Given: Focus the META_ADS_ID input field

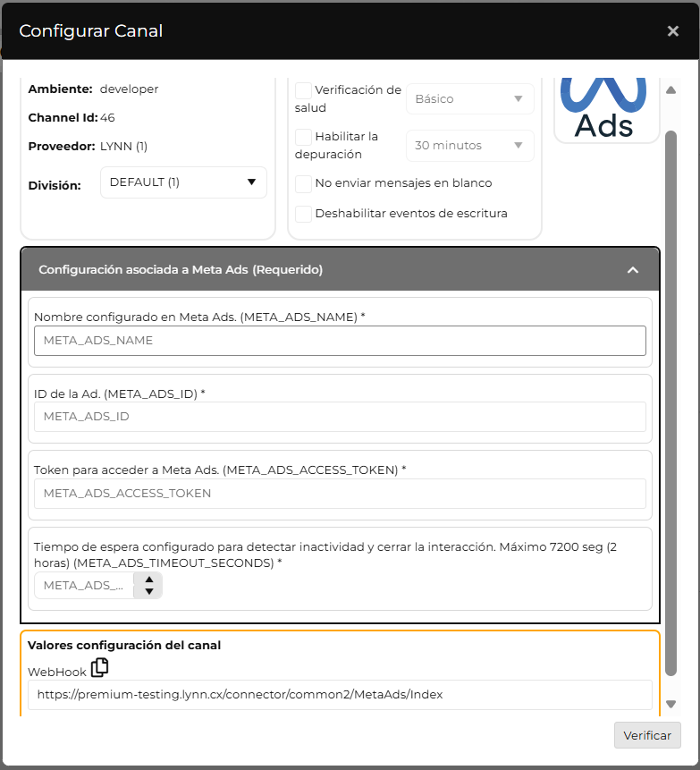Looking at the screenshot, I should (340, 417).
